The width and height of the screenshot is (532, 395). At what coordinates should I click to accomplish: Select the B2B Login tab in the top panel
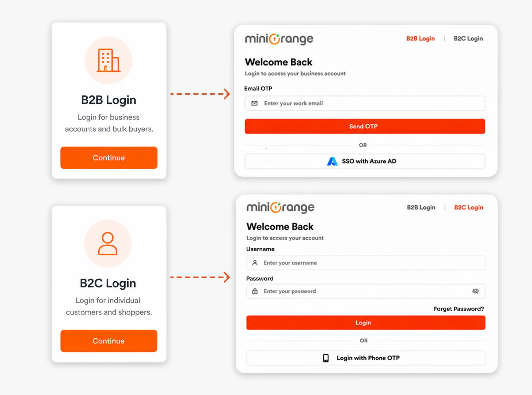421,38
